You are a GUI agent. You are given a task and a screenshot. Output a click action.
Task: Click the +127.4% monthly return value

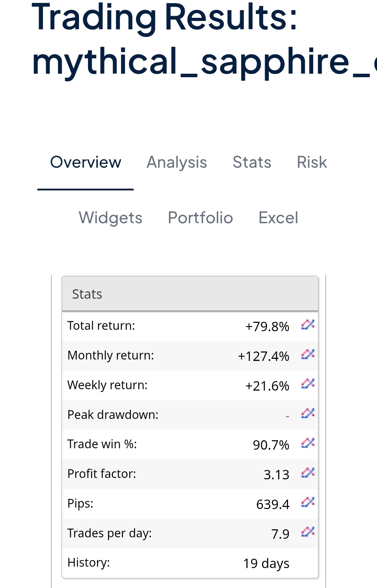(264, 356)
